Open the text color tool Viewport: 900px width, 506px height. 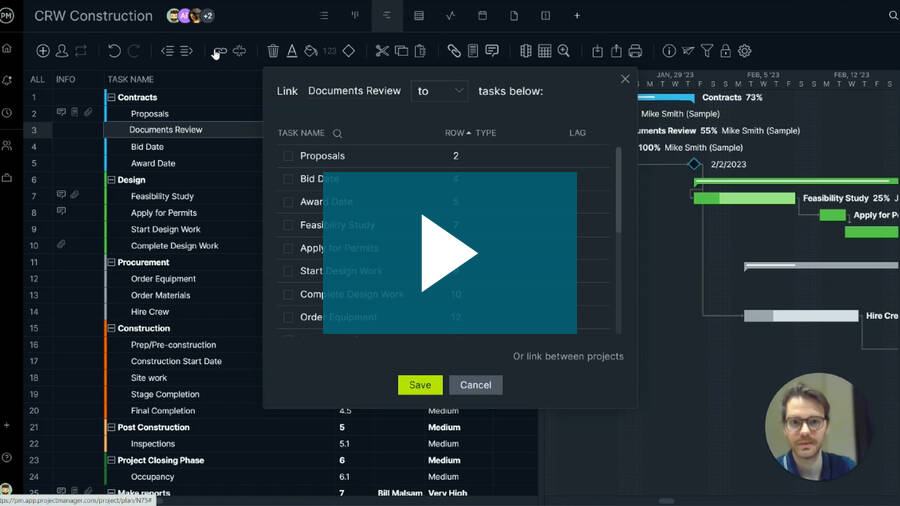(x=292, y=51)
